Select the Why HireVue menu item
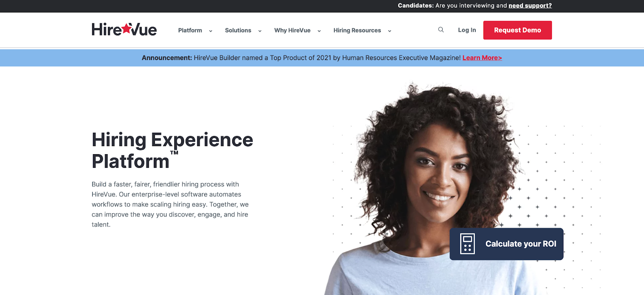Image resolution: width=644 pixels, height=295 pixels. 292,30
